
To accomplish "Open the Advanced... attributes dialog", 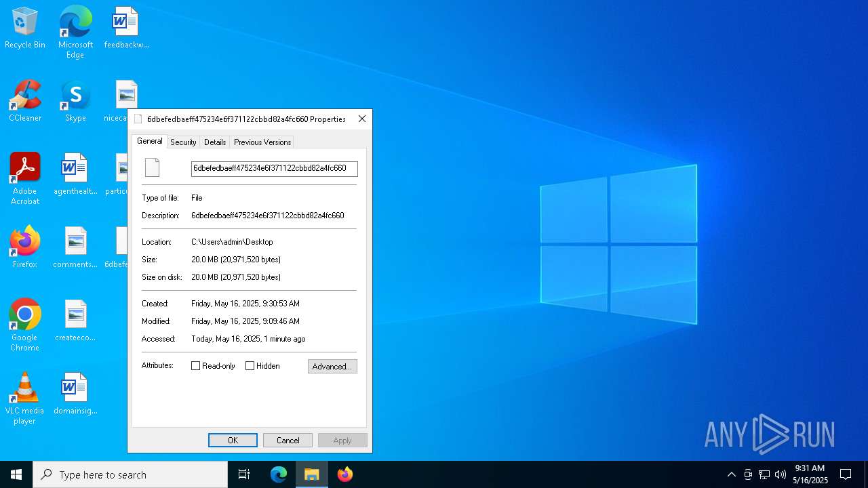I will (x=332, y=367).
